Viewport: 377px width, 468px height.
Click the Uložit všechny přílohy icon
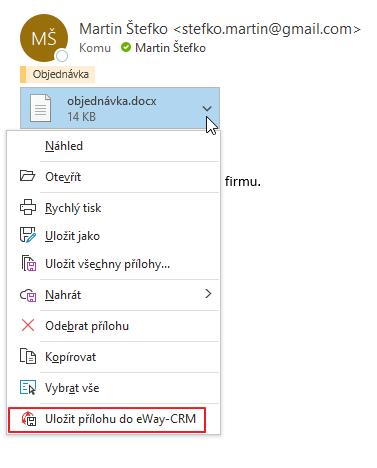pyautogui.click(x=29, y=263)
